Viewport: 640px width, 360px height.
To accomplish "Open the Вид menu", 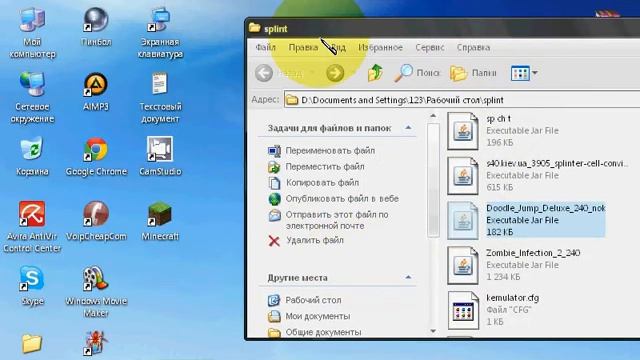I will [x=339, y=47].
